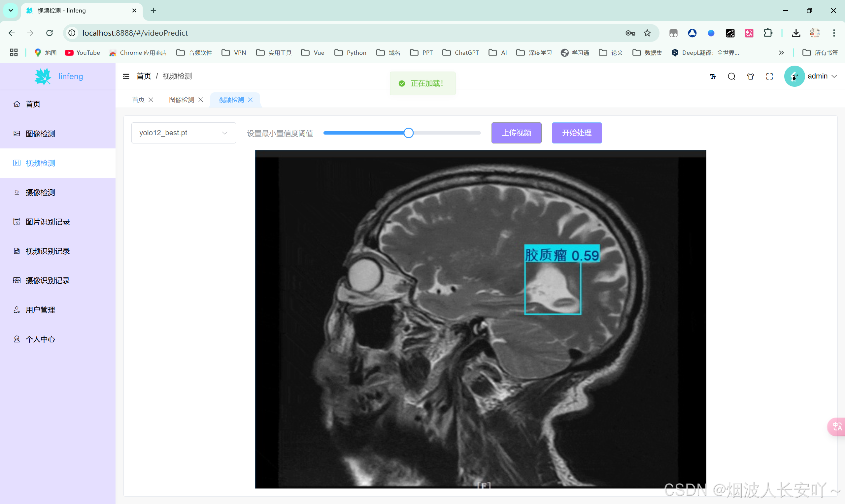Click the linfeng logo icon
845x504 pixels.
click(43, 77)
